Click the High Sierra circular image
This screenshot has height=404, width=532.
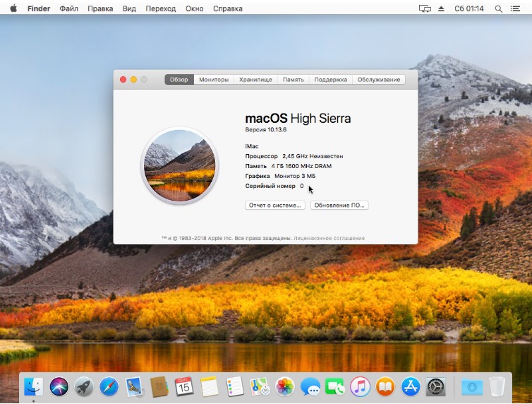(x=180, y=166)
